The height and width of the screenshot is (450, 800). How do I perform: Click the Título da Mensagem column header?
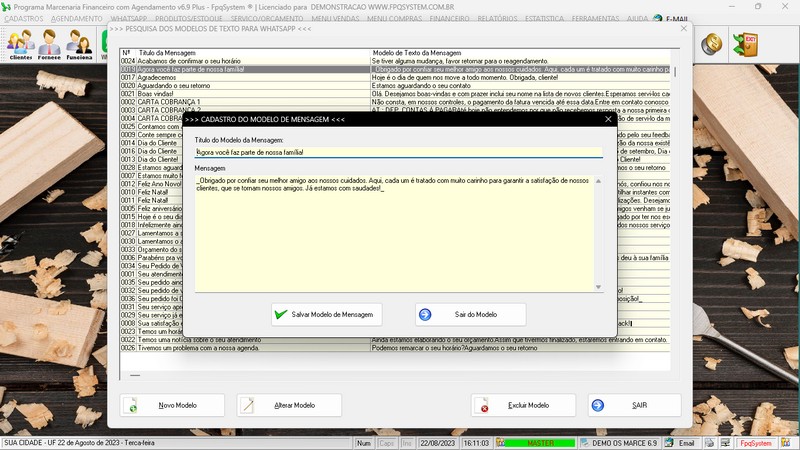click(253, 53)
